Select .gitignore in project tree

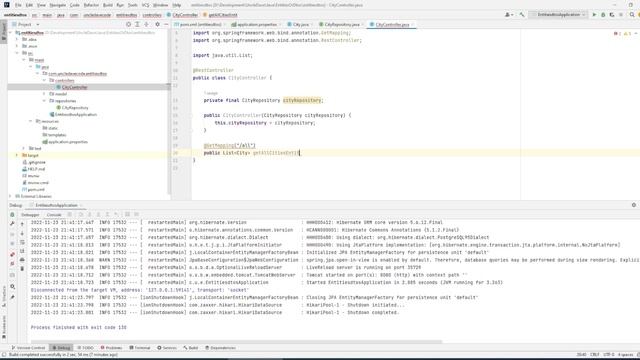tap(37, 162)
